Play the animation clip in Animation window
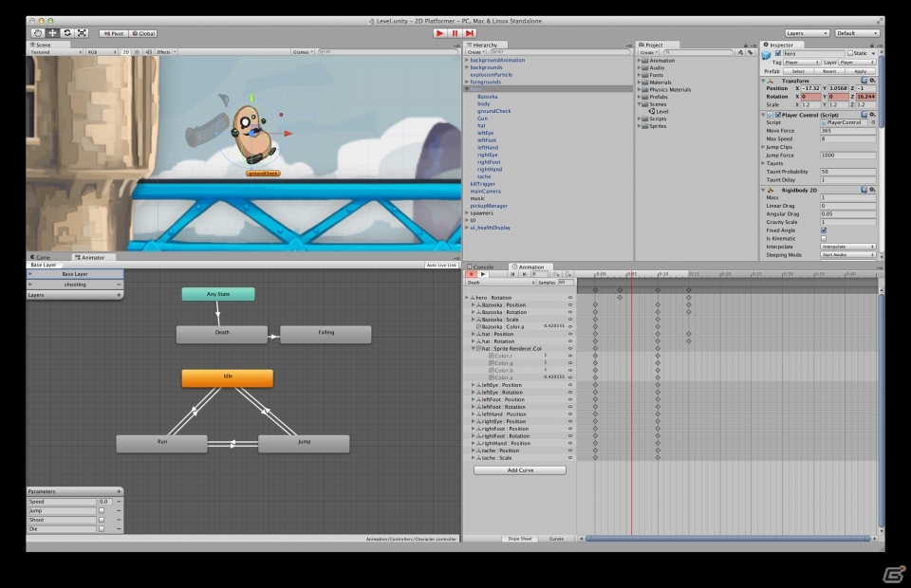The image size is (911, 588). coord(483,274)
